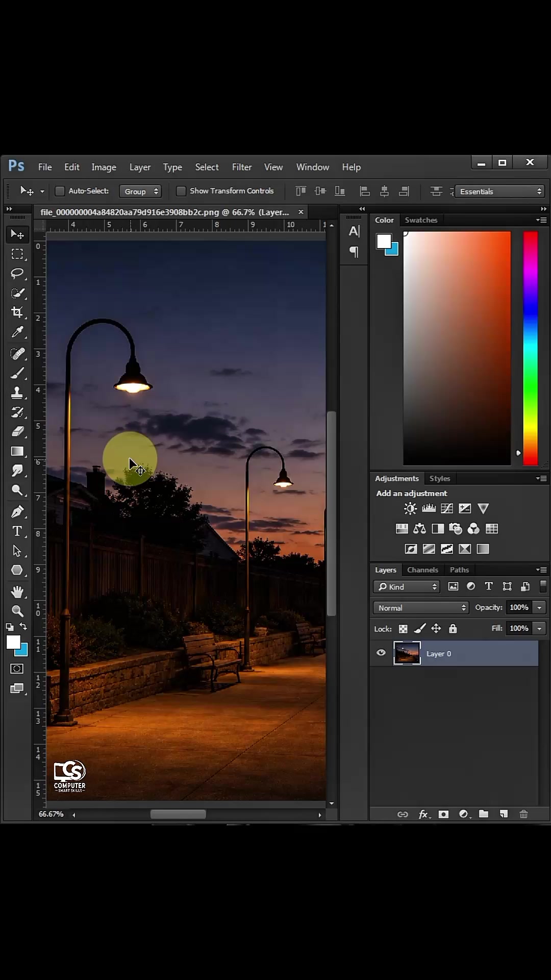Add a Levels adjustment
This screenshot has height=980, width=551.
(429, 508)
